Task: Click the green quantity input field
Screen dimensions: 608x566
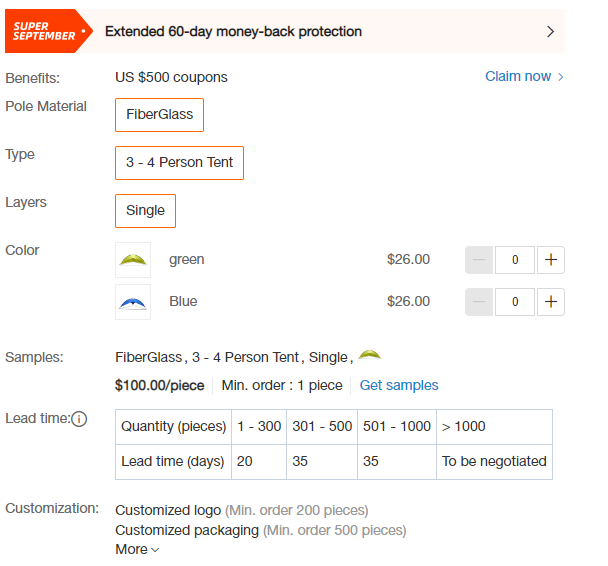Action: (x=515, y=260)
